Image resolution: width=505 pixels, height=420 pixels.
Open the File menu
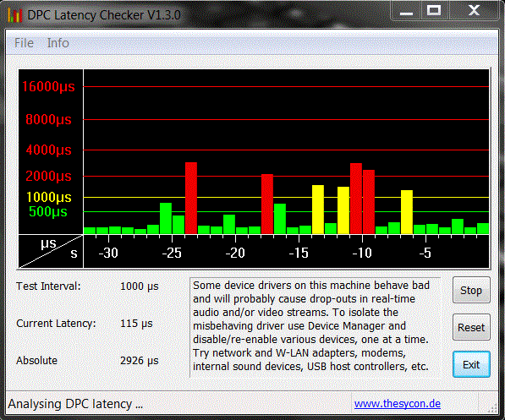tap(24, 43)
